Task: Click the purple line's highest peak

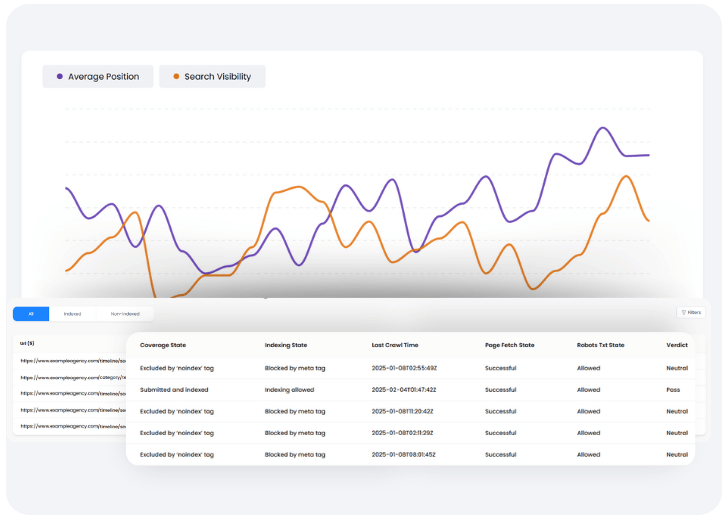Action: (x=603, y=128)
